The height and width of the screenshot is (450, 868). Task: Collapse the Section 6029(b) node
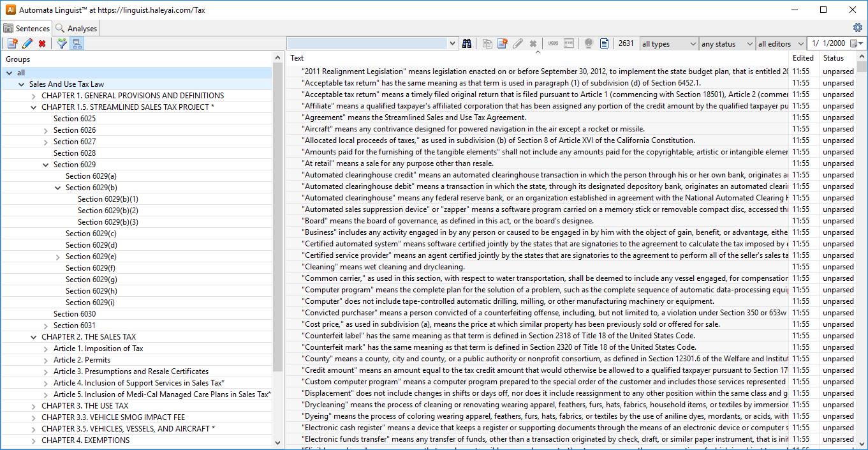tap(58, 188)
